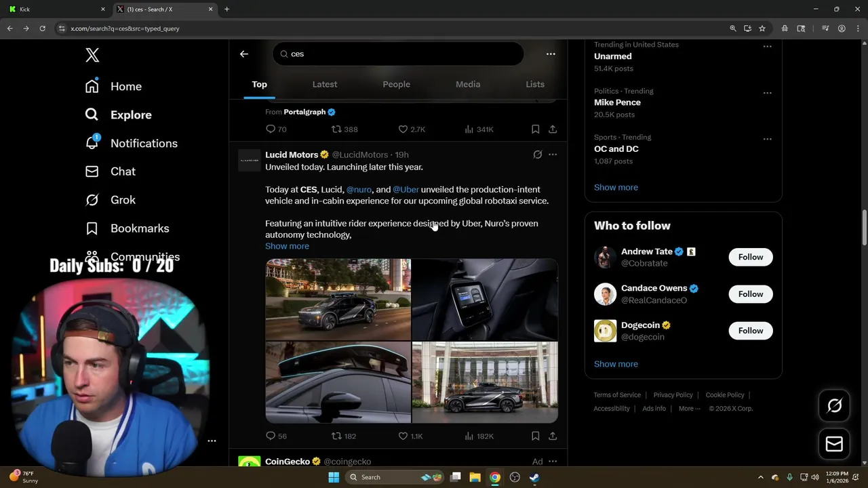Open Windows Start menu
This screenshot has width=868, height=488.
point(334,477)
